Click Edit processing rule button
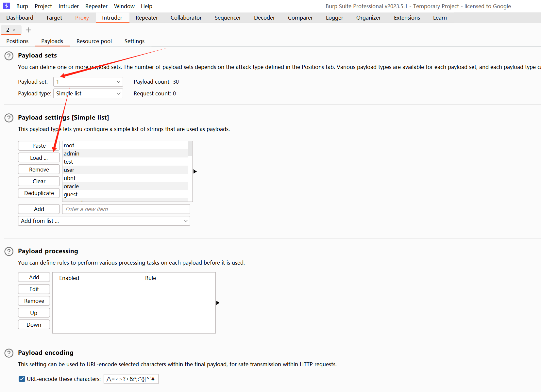 tap(34, 289)
